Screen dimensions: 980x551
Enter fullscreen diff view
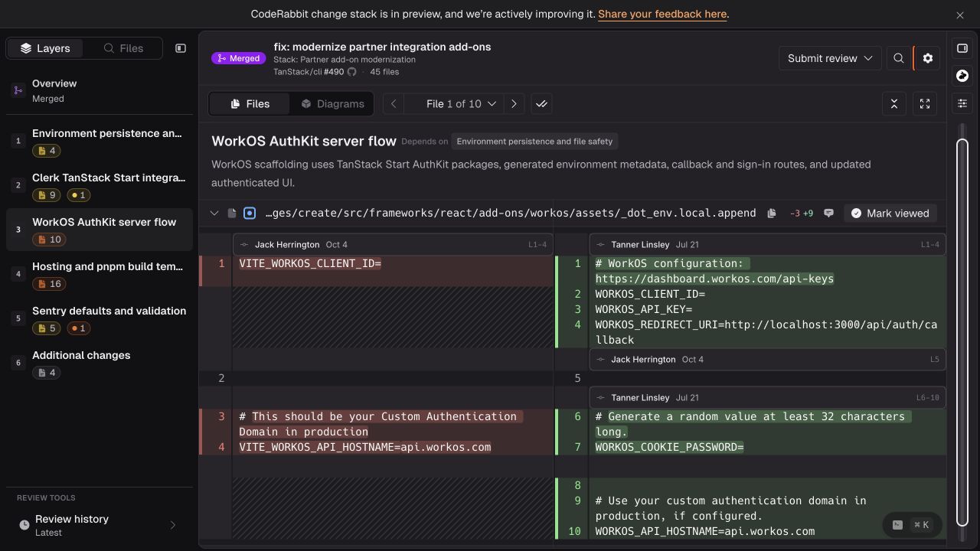click(x=925, y=104)
